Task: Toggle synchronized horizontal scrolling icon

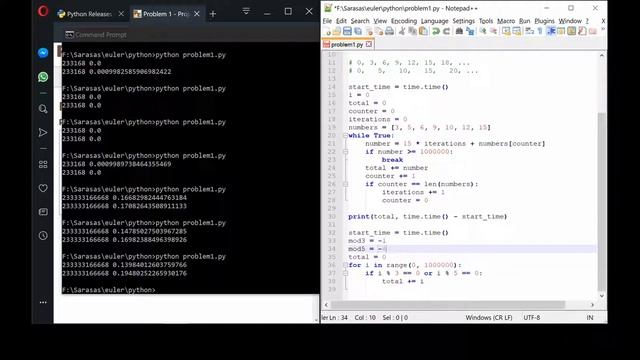Action: point(517,31)
